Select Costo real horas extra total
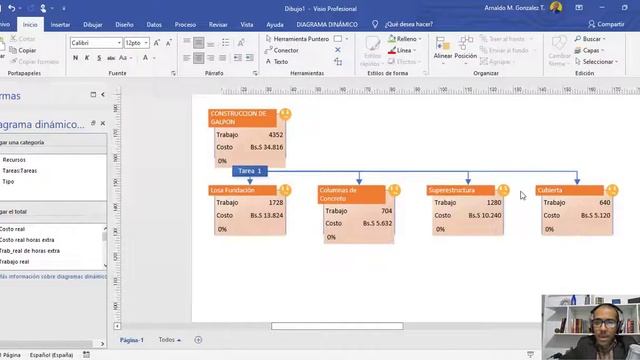This screenshot has height=360, width=640. point(27,240)
